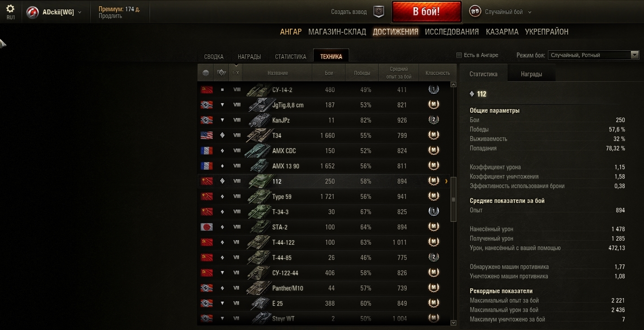Click the vehicle list scrollbar handle

[x=453, y=199]
